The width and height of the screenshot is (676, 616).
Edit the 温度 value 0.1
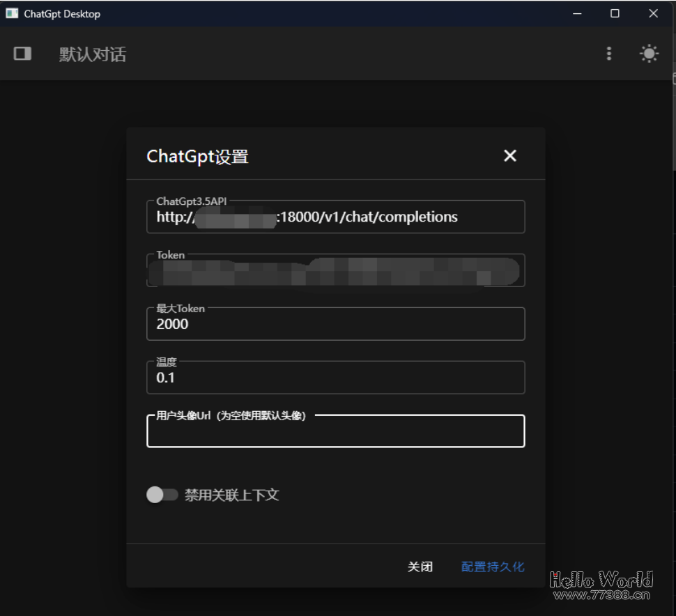[x=335, y=377]
